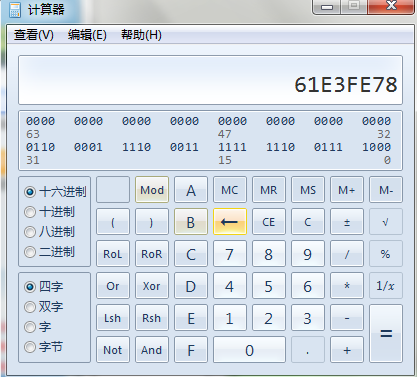Click the And button
The image size is (417, 377).
point(152,350)
